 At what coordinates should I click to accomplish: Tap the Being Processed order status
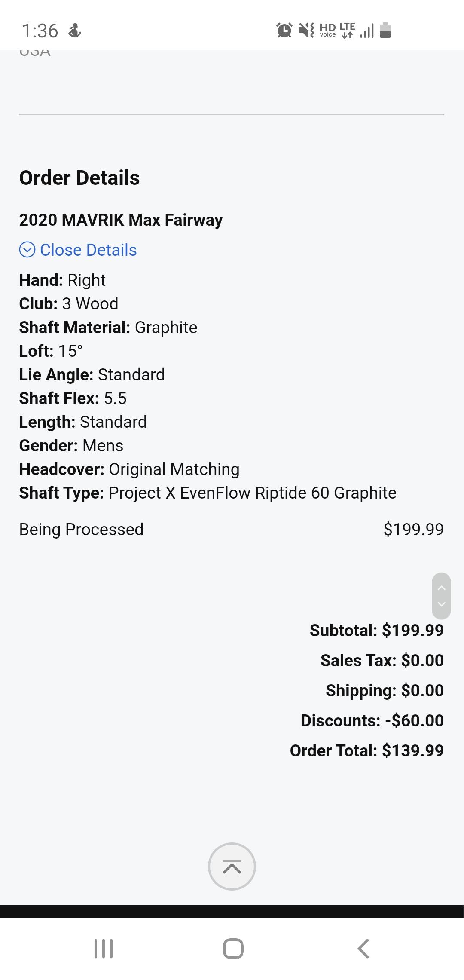click(x=81, y=530)
